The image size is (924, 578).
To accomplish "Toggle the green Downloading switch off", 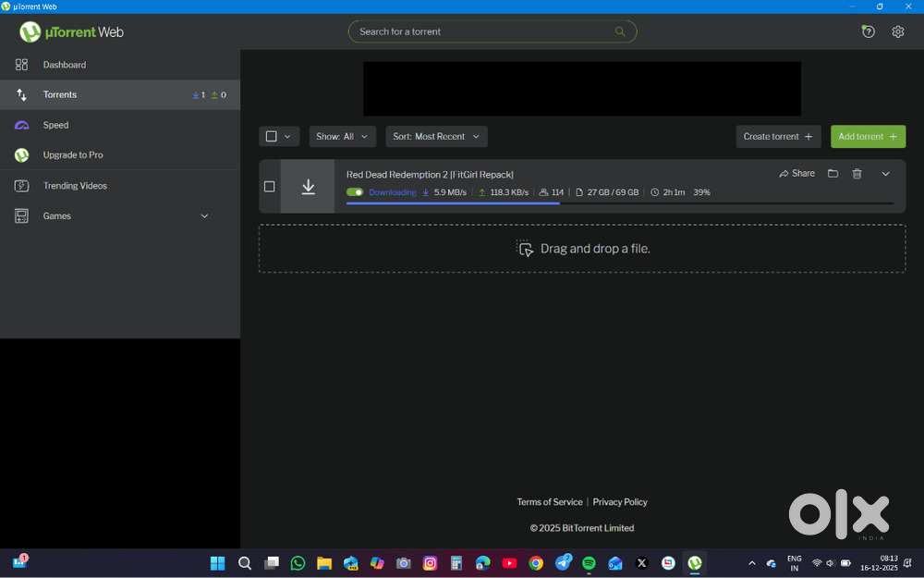I will coord(355,192).
